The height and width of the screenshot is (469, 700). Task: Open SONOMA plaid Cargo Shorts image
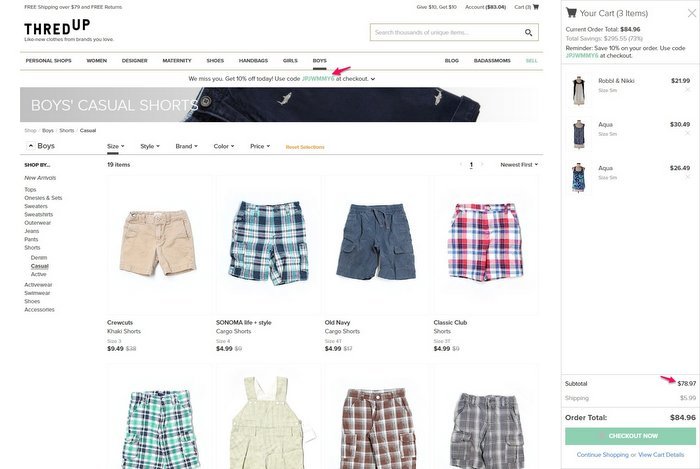[x=268, y=245]
